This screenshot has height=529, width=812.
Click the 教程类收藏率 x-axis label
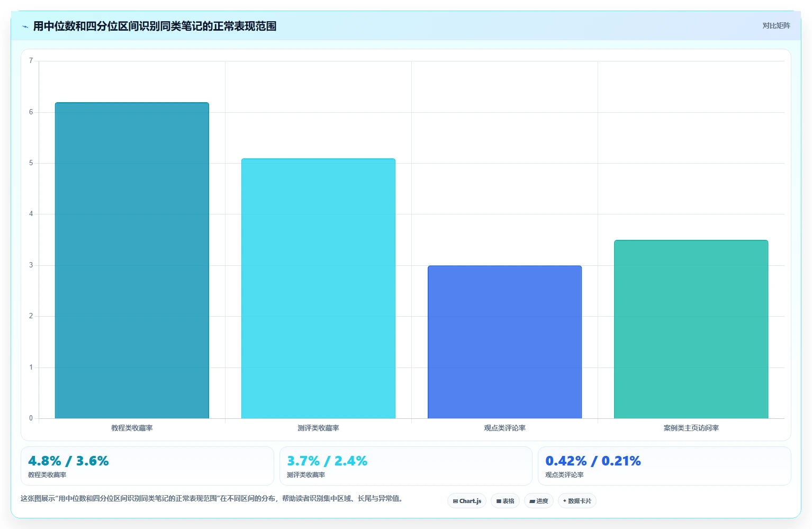pos(132,428)
